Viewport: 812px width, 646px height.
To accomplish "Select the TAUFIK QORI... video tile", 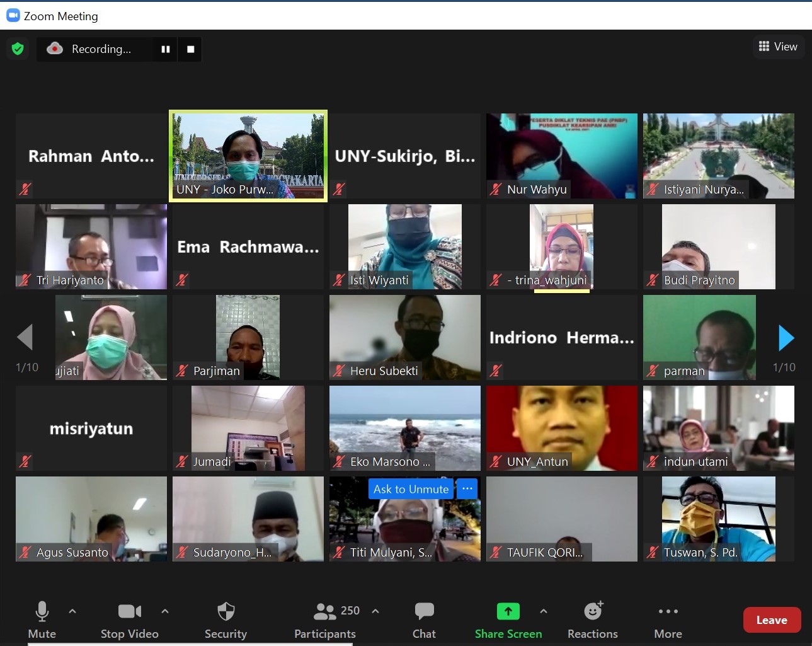I will tap(562, 519).
